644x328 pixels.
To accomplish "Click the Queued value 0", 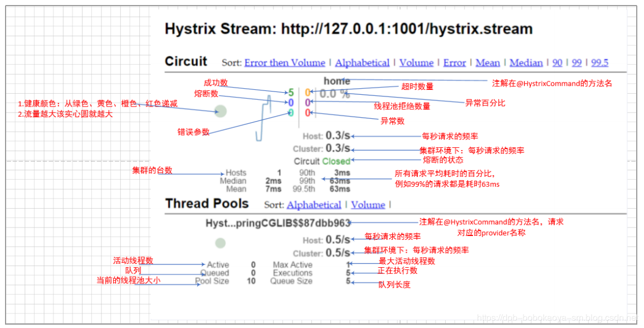I will coord(253,273).
